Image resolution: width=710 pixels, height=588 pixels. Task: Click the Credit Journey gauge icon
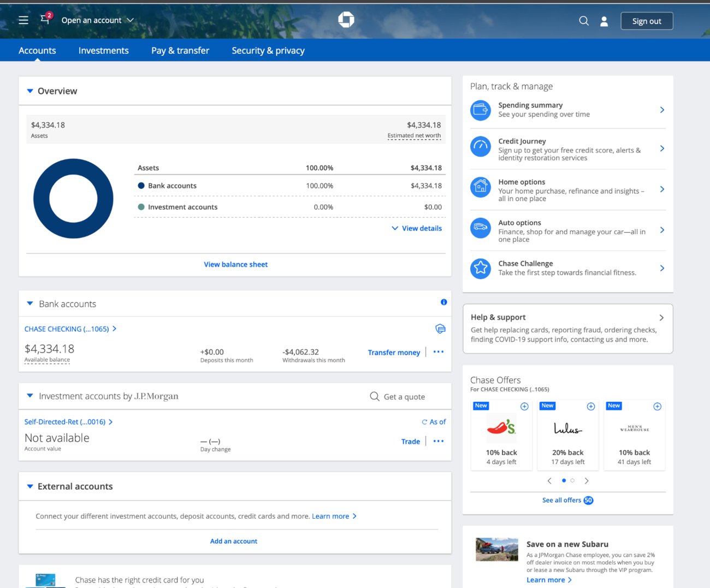click(481, 146)
